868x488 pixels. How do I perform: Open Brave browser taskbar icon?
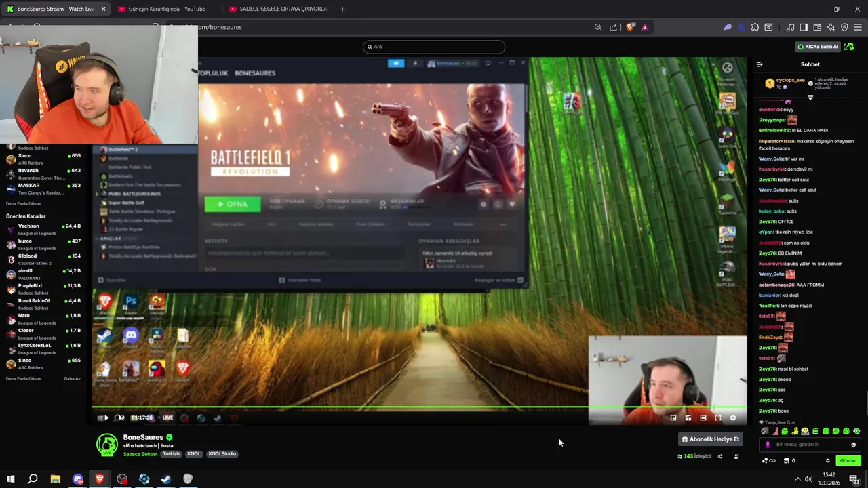pyautogui.click(x=100, y=479)
